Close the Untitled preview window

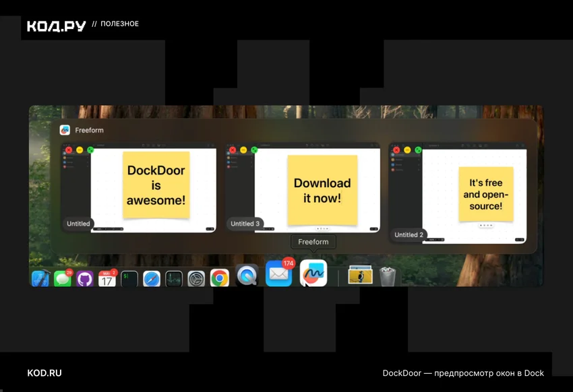click(x=69, y=150)
